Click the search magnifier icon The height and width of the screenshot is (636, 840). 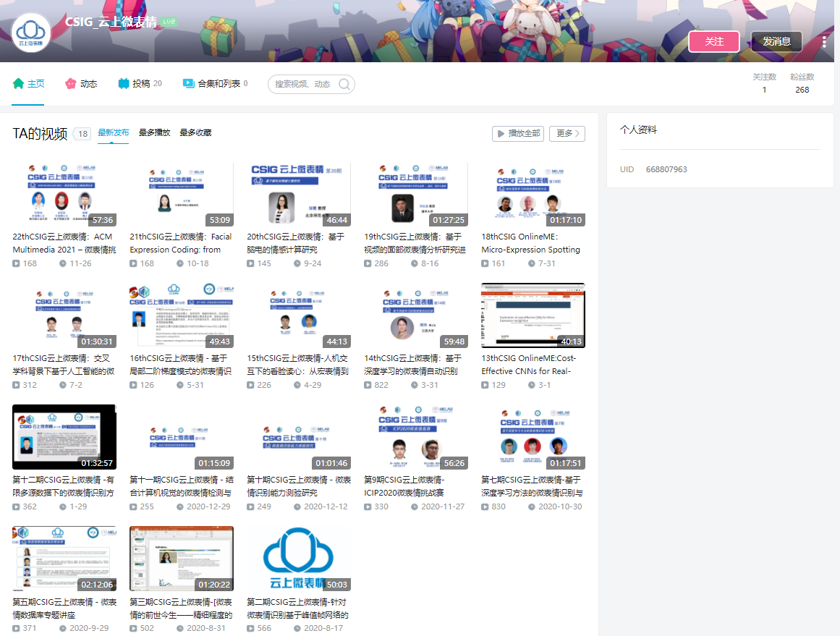(344, 85)
